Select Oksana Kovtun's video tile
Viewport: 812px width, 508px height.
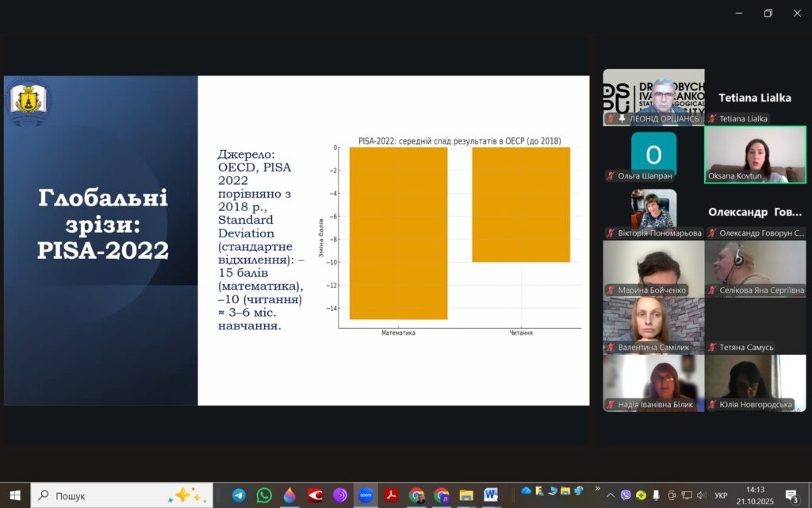tap(755, 154)
